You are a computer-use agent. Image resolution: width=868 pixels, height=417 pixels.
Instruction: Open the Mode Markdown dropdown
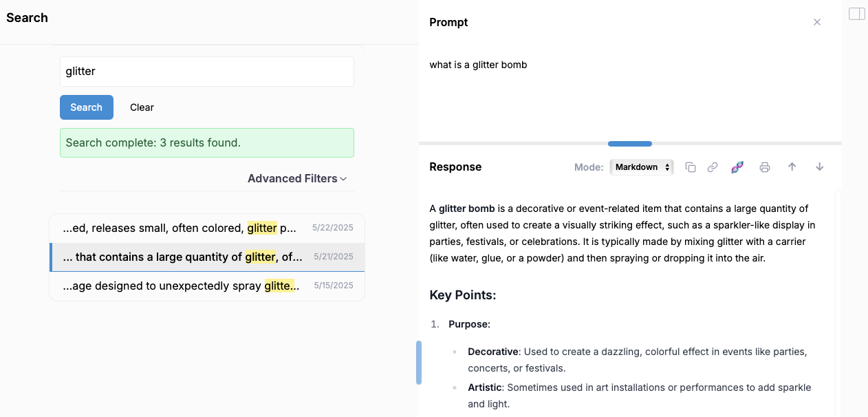641,167
